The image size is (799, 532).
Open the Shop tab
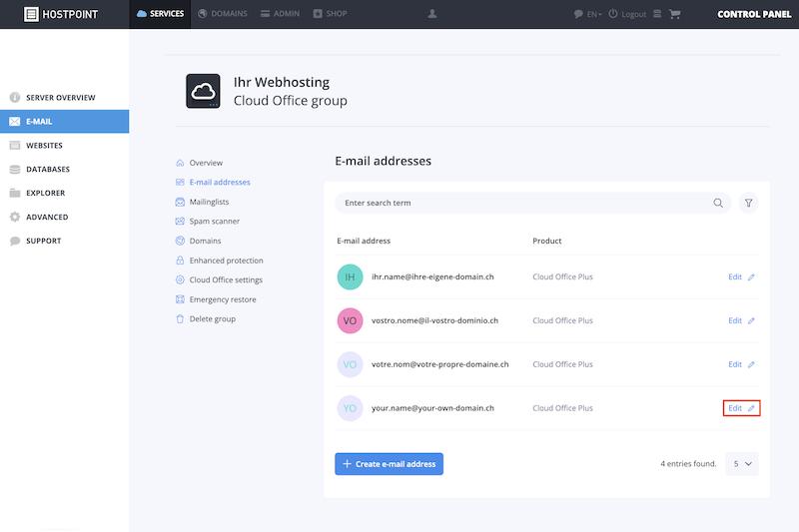point(331,14)
